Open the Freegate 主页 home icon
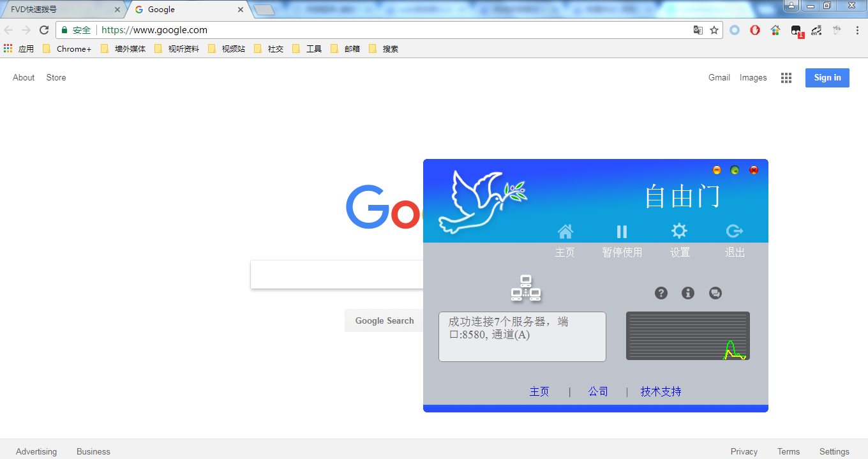The image size is (868, 459). [565, 231]
